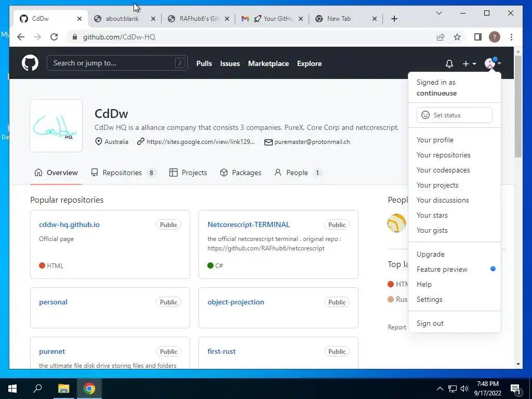Select Your repositories menu item
Screen dimensions: 532x399
[454, 155]
